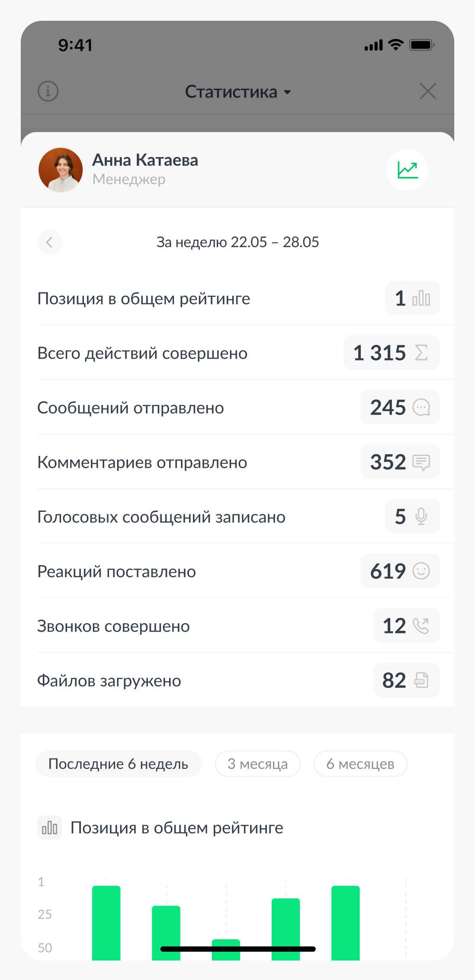Open the green trend chart icon
The width and height of the screenshot is (475, 980).
point(407,170)
